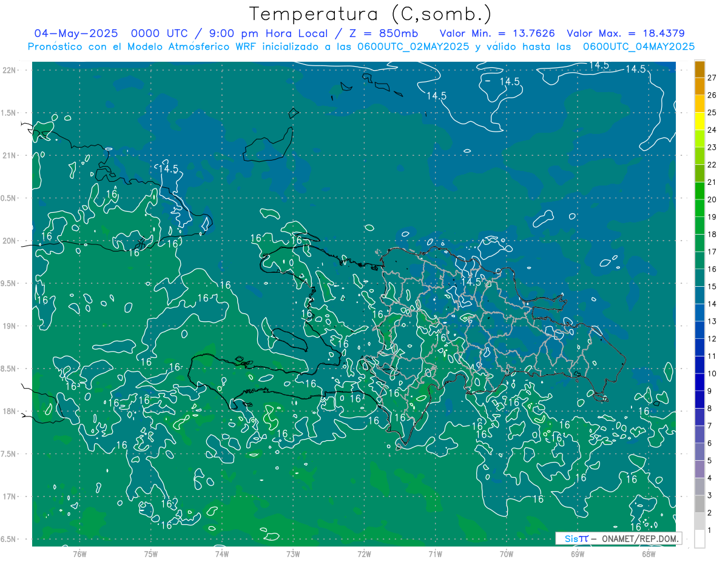The width and height of the screenshot is (728, 562).
Task: Click the '70W' longitude axis label
Action: [x=507, y=554]
